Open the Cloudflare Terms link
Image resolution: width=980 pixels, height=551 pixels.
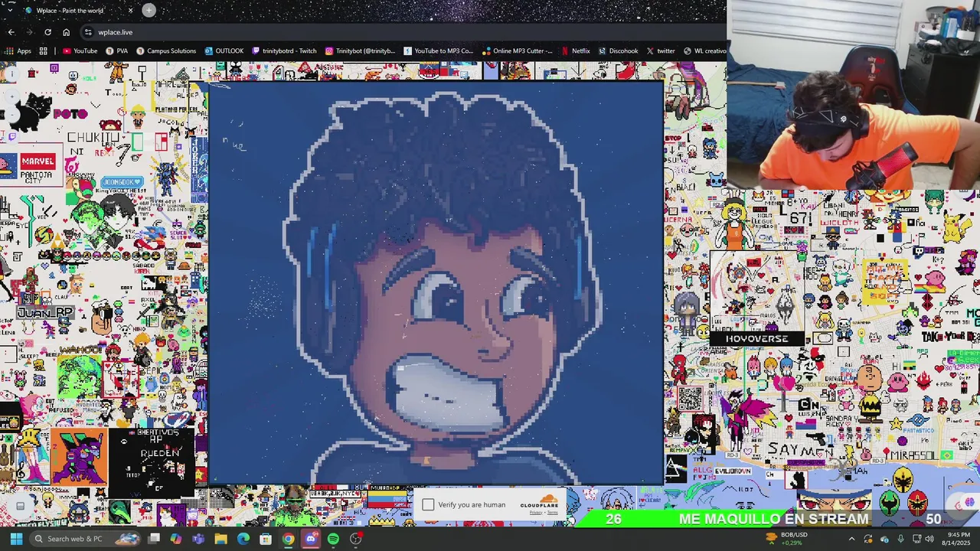pyautogui.click(x=553, y=513)
